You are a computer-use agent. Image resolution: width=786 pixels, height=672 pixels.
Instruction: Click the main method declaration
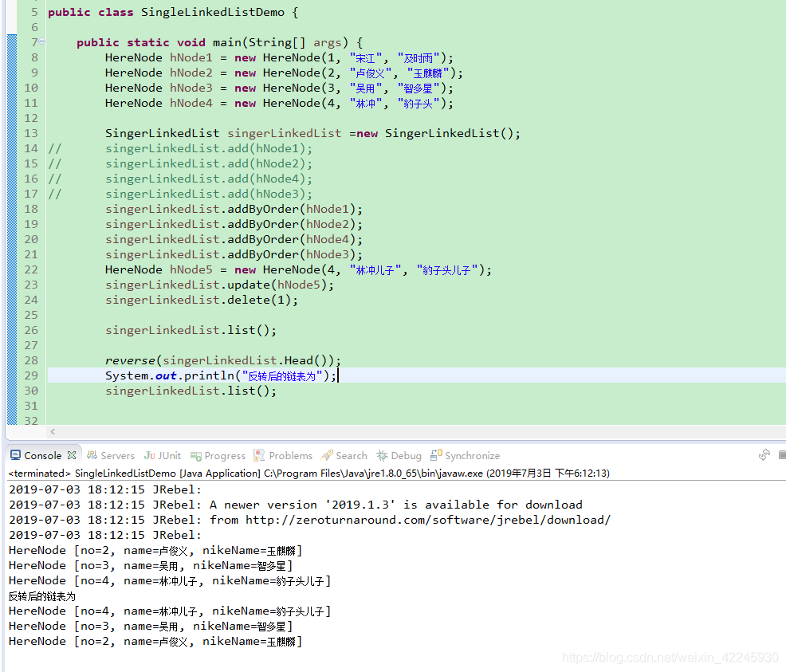(x=219, y=42)
